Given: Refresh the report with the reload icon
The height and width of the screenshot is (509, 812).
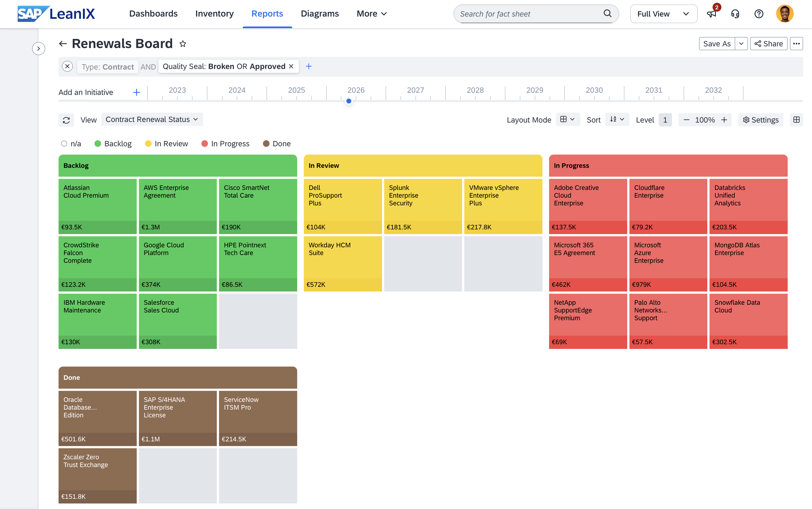Looking at the screenshot, I should coord(66,120).
